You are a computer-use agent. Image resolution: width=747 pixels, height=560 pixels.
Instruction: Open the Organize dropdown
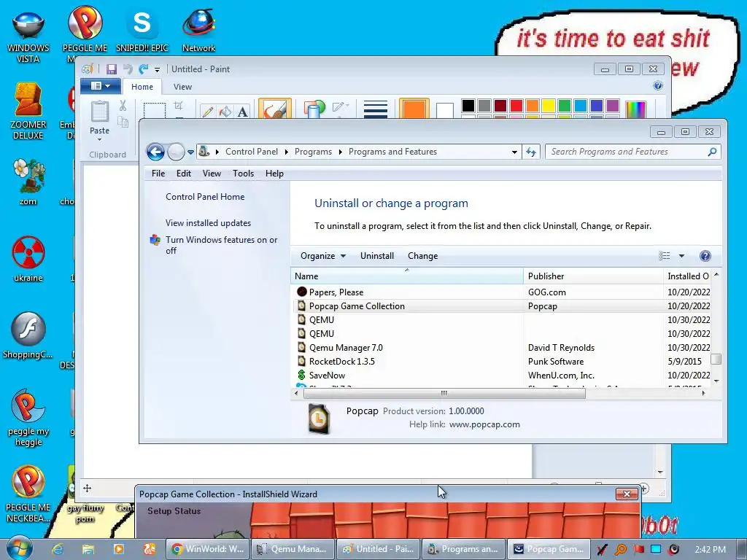[323, 256]
